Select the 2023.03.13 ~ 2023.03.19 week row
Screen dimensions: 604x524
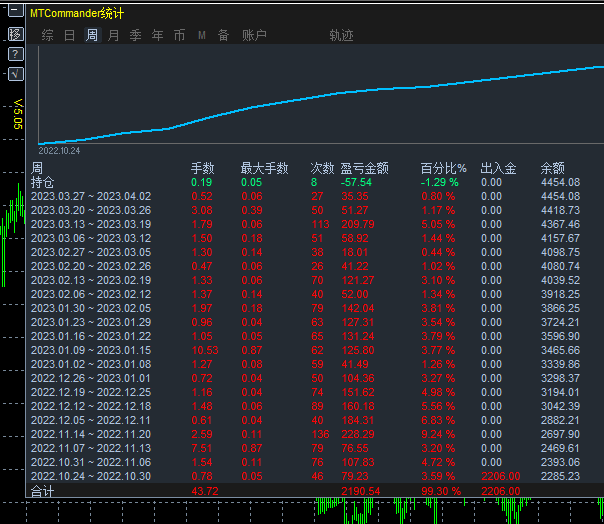(91, 224)
